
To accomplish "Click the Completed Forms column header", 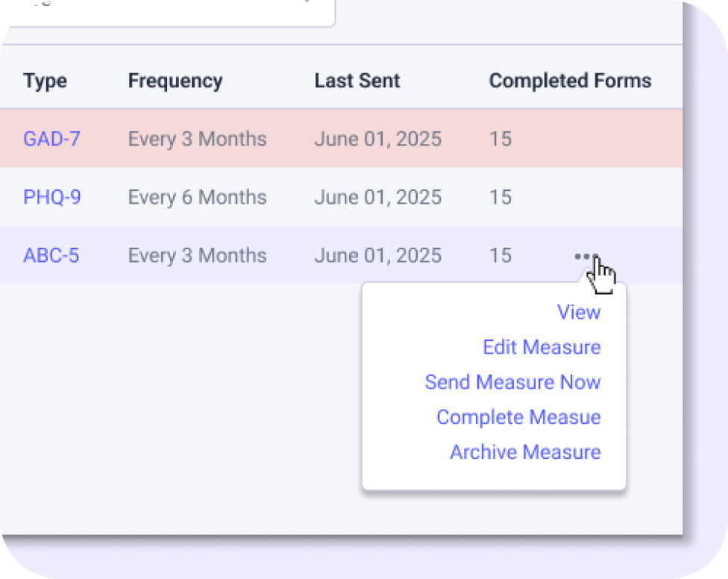I will coord(570,81).
